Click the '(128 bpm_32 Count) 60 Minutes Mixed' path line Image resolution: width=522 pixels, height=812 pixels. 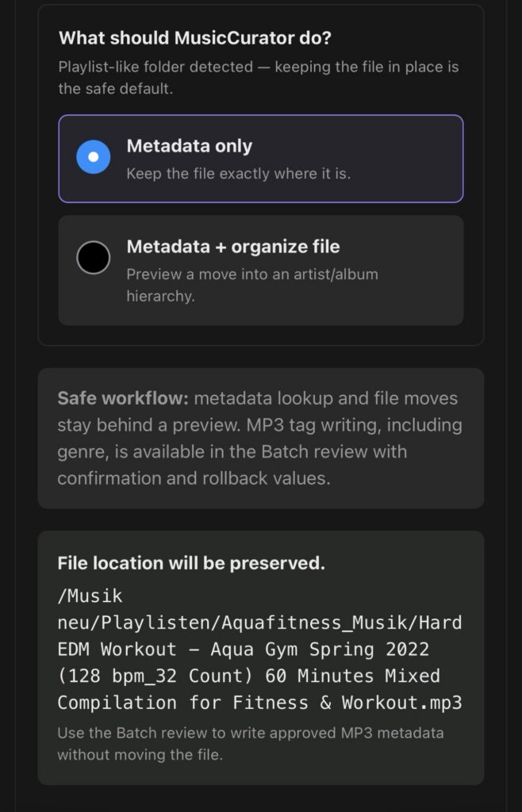point(248,676)
